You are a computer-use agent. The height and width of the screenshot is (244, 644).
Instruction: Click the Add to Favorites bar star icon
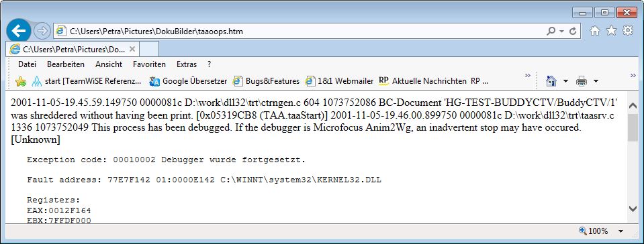coord(21,81)
